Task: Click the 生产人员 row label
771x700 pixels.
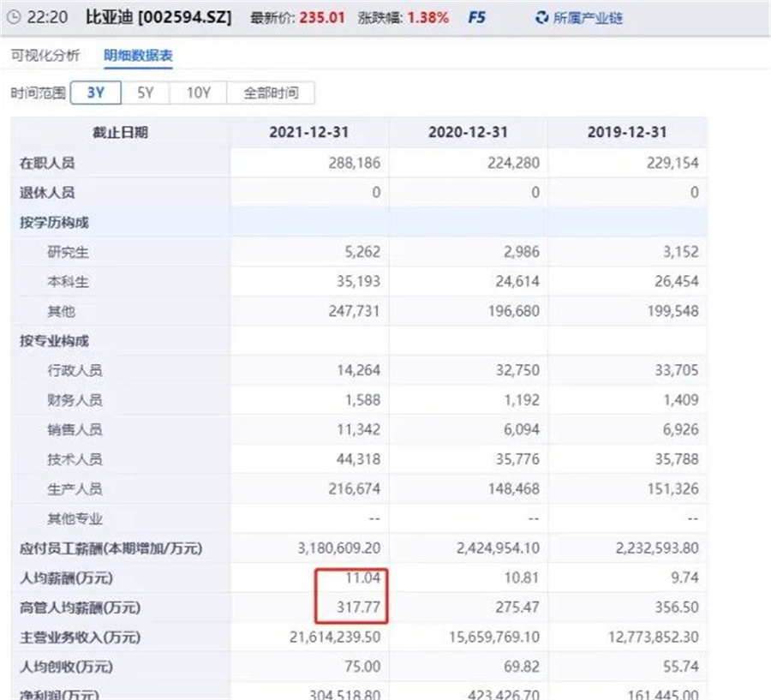Action: 75,489
